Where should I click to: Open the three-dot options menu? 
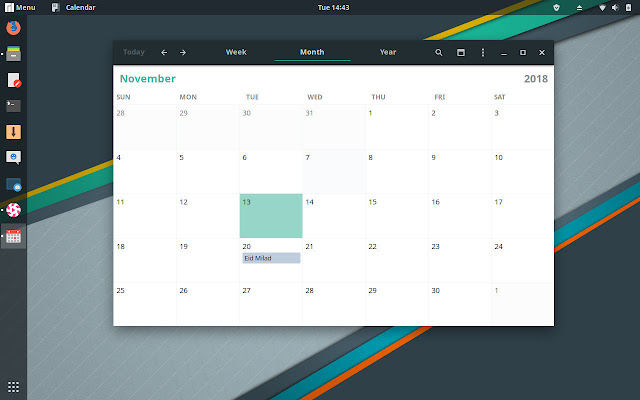[x=483, y=52]
